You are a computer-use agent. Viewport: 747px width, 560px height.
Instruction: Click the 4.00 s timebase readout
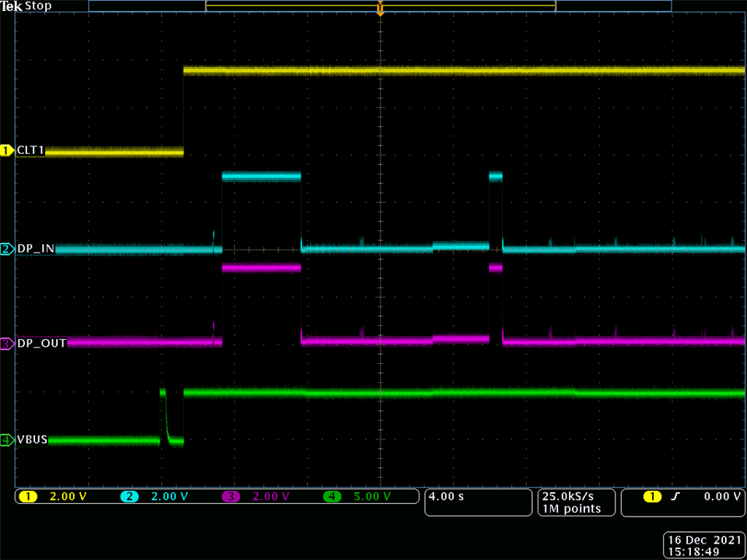pyautogui.click(x=447, y=497)
